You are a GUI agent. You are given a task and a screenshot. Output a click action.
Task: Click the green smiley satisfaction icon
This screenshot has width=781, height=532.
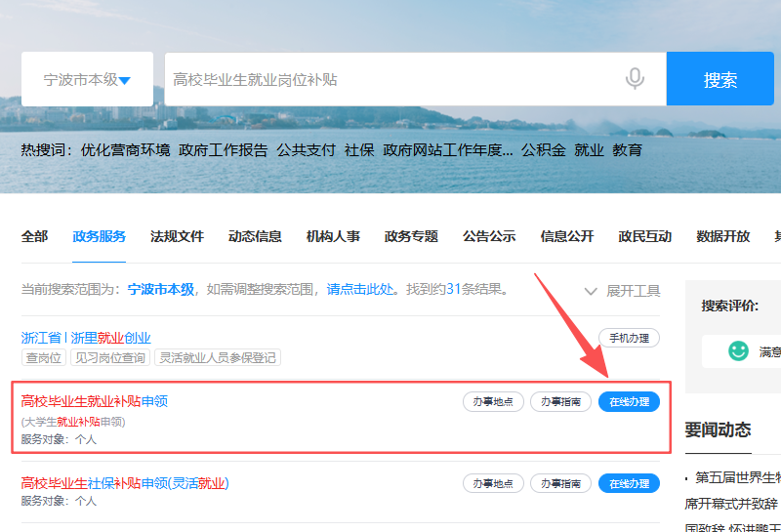coord(738,350)
